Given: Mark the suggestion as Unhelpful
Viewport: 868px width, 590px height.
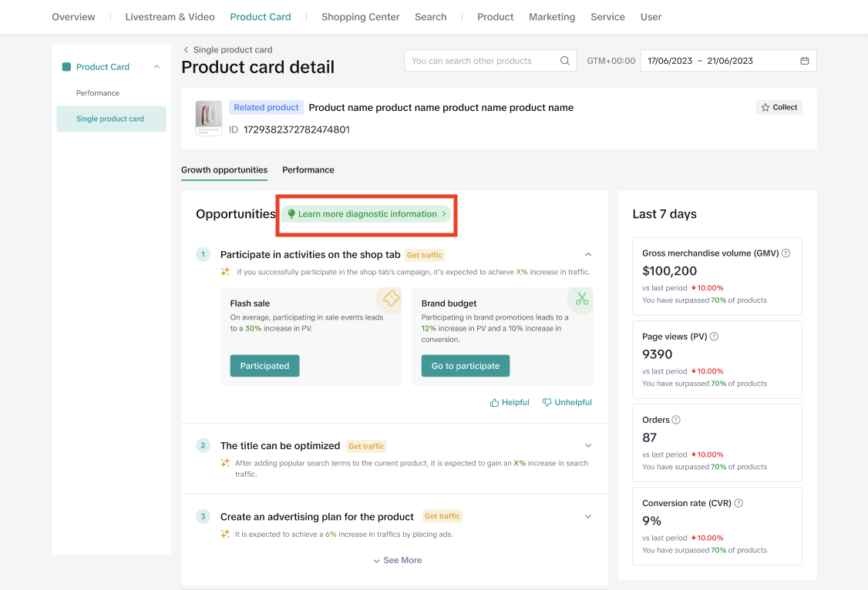Looking at the screenshot, I should (x=567, y=402).
